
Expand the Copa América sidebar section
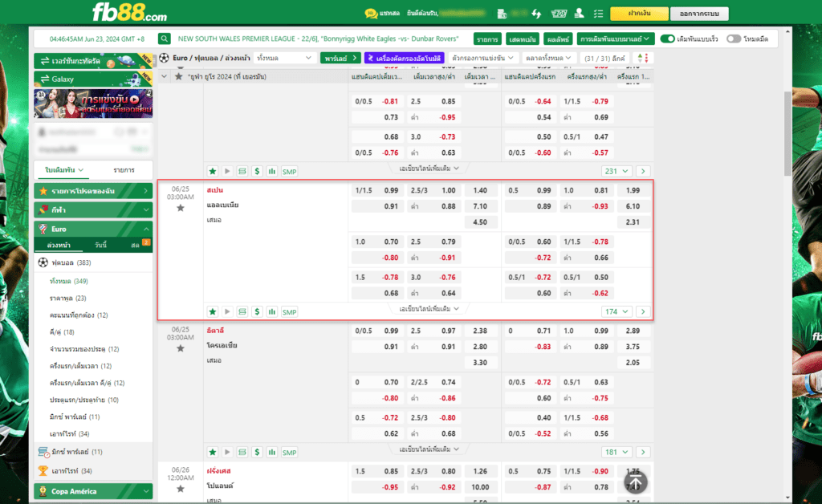pos(93,491)
